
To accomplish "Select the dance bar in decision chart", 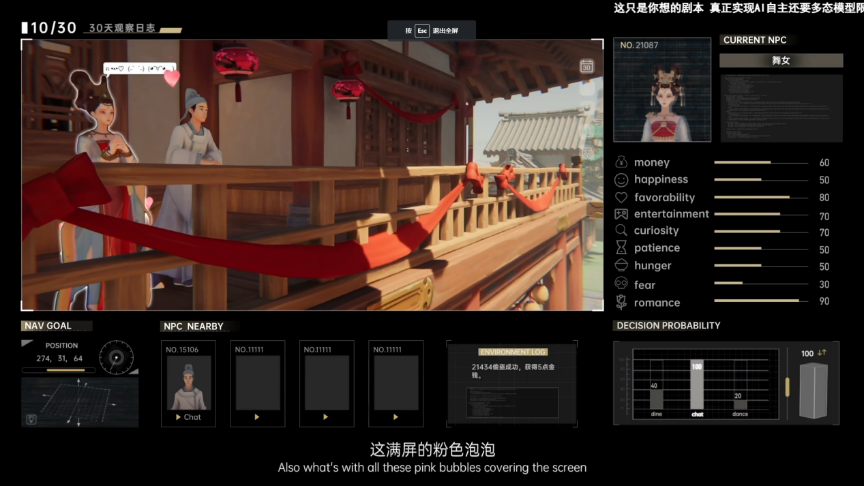I will (x=739, y=404).
